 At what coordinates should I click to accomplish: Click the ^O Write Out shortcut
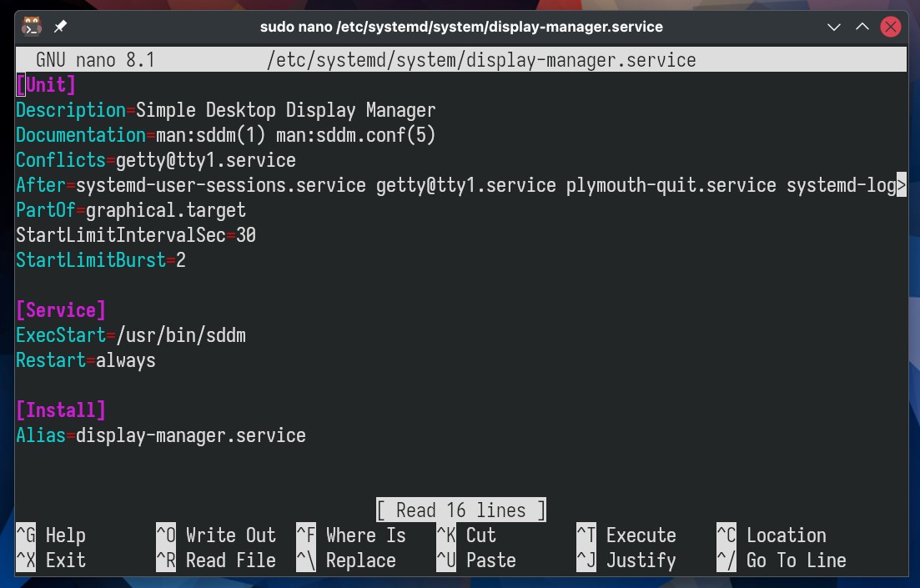click(216, 535)
